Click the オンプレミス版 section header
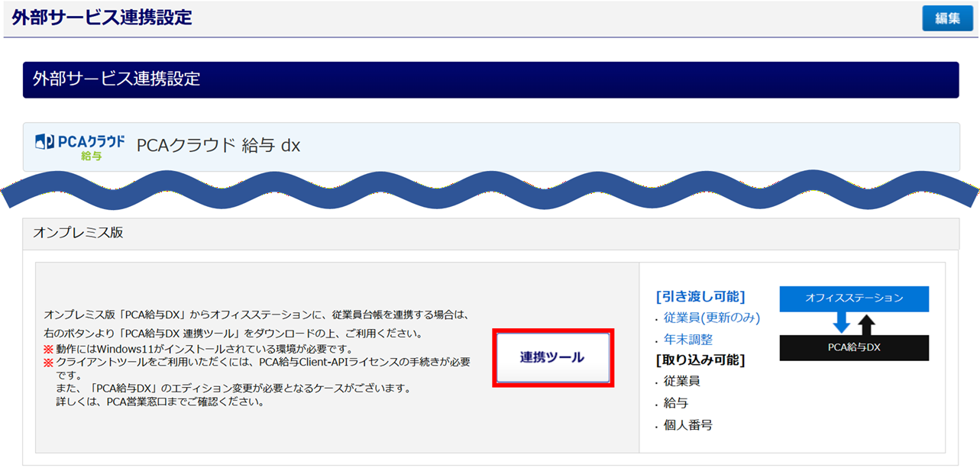The image size is (980, 471). point(490,234)
